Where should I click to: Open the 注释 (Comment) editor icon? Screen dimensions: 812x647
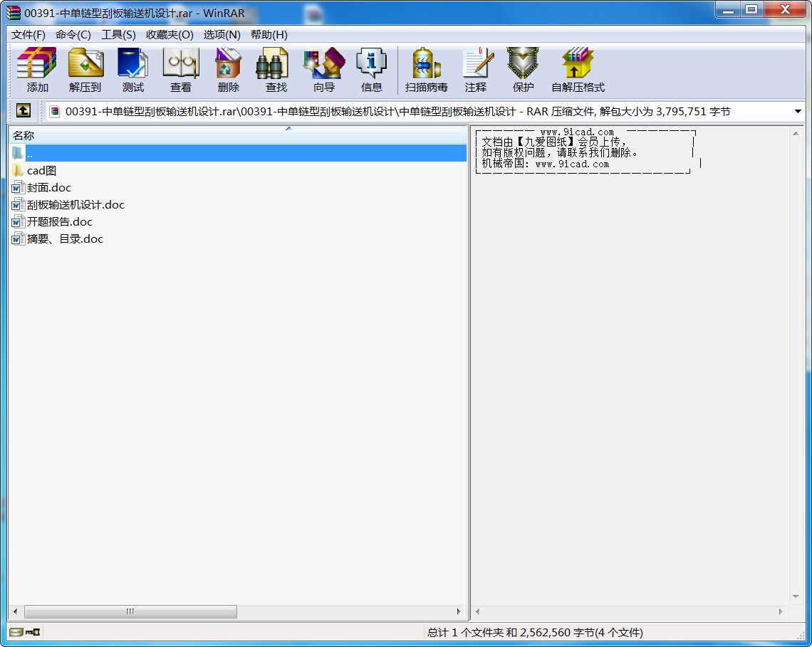click(x=475, y=70)
